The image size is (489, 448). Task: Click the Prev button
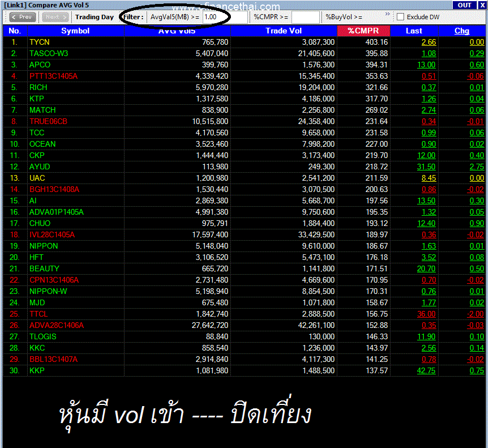(x=23, y=17)
